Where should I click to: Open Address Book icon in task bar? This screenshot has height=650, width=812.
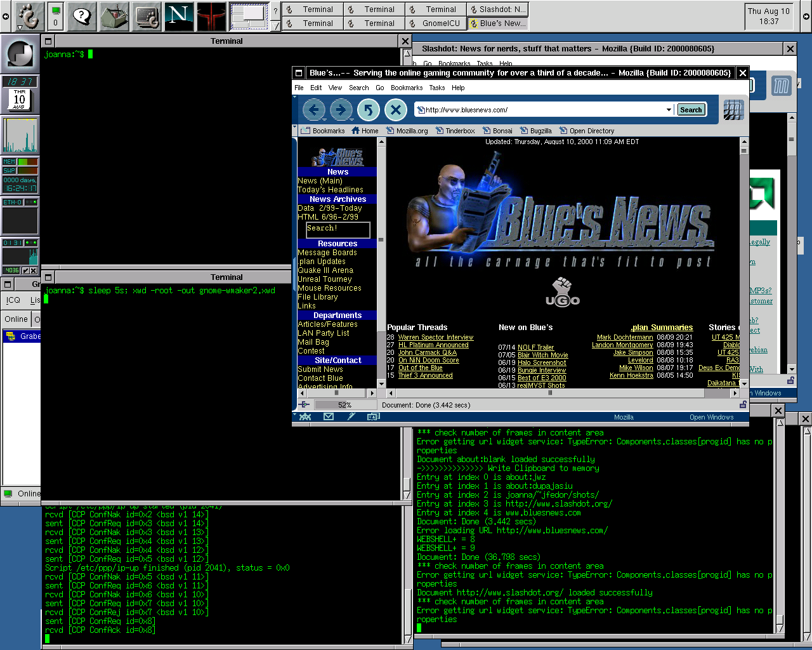[x=374, y=417]
